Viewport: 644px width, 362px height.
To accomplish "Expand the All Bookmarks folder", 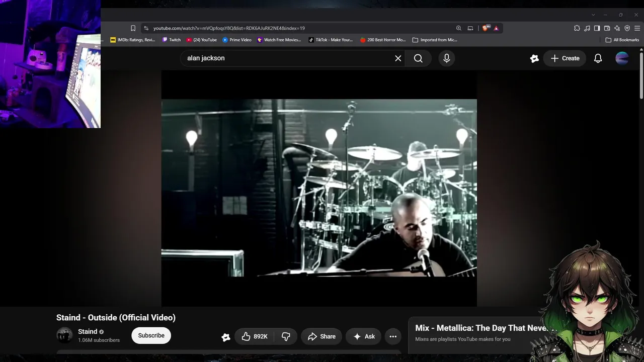I will point(622,40).
